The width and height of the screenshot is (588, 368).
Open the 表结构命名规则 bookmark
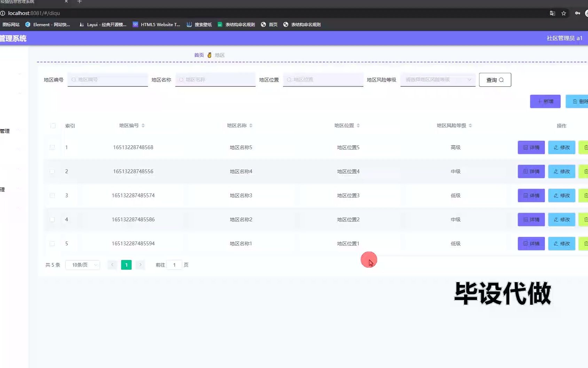[x=240, y=24]
